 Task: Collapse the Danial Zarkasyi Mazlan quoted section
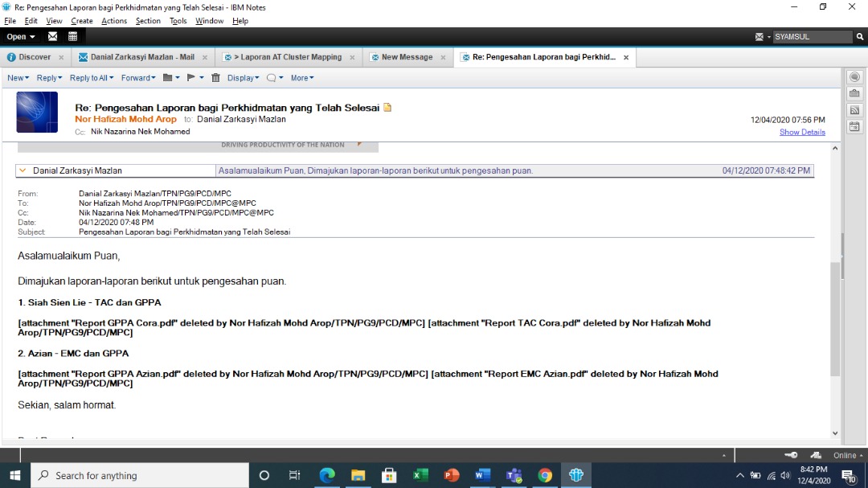(x=23, y=170)
